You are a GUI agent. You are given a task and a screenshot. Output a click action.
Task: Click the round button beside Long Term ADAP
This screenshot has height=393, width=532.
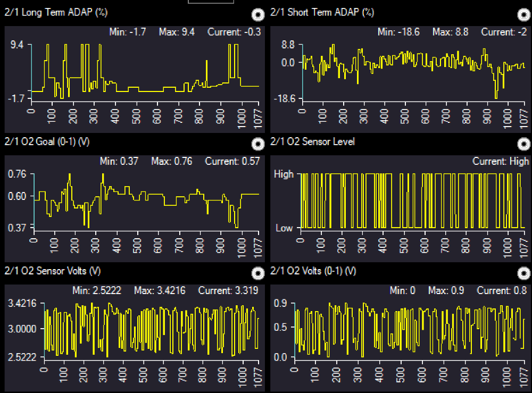tap(257, 14)
